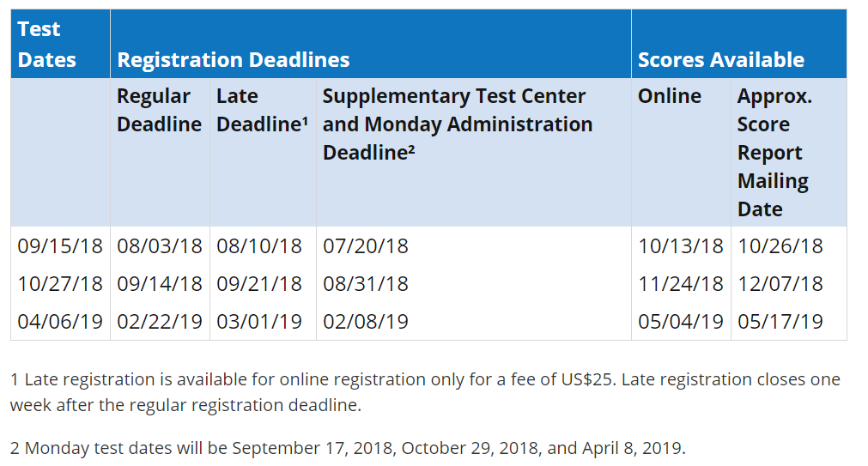Select test date 09/15/18
The height and width of the screenshot is (466, 868).
click(60, 246)
